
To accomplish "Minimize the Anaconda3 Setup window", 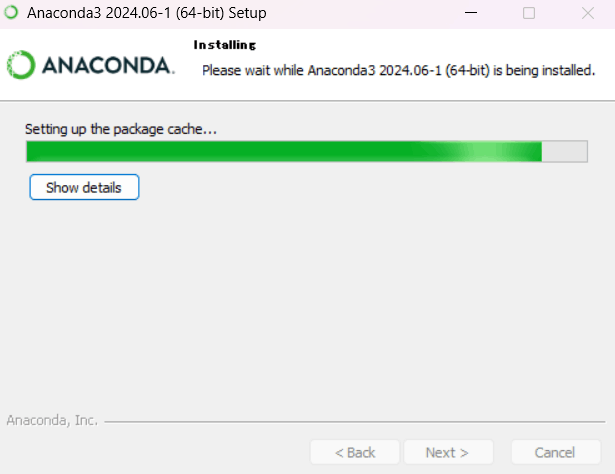I will (x=471, y=13).
